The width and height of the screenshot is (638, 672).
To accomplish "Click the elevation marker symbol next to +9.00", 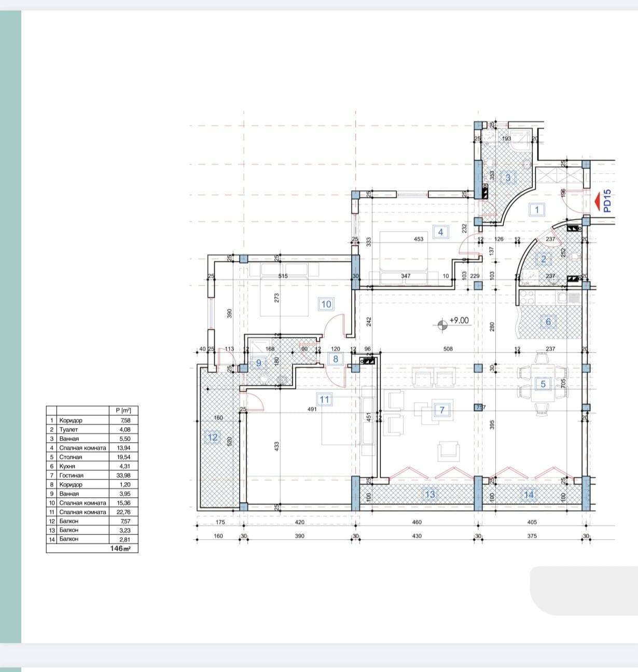I will coord(442,325).
